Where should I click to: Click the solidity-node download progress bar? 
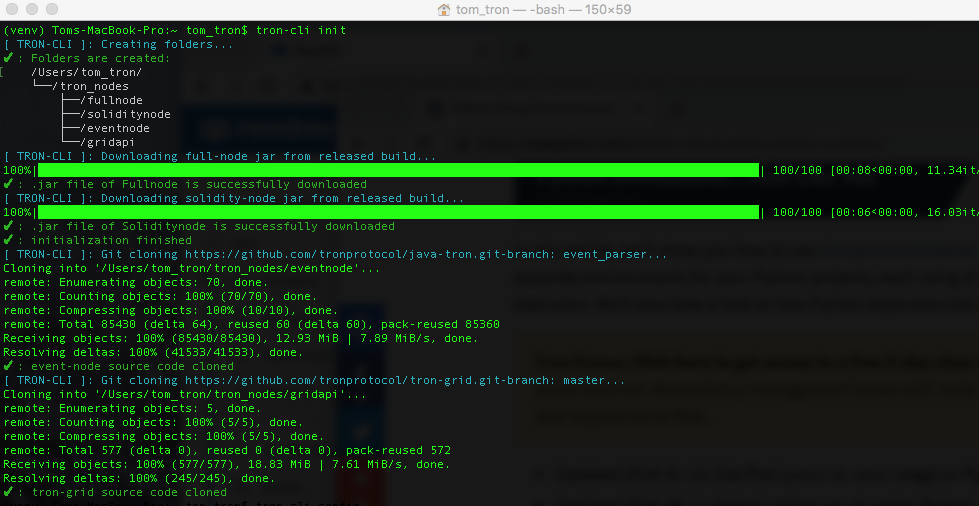tap(398, 212)
